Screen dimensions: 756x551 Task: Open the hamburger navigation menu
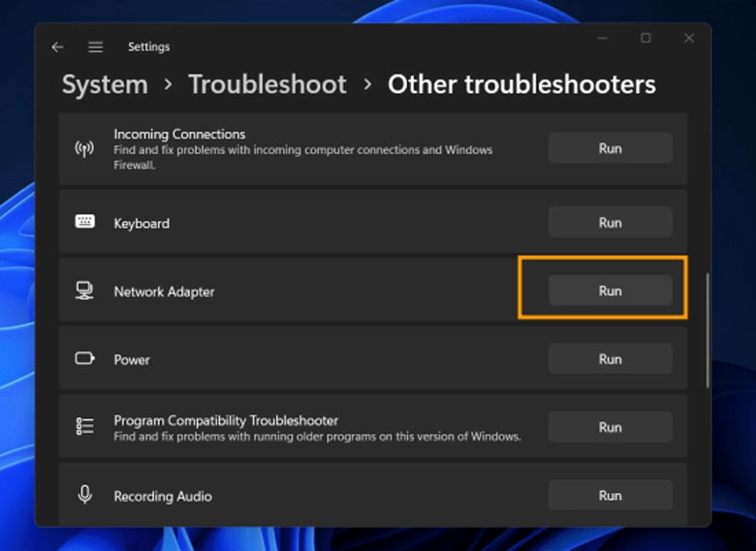coord(95,46)
